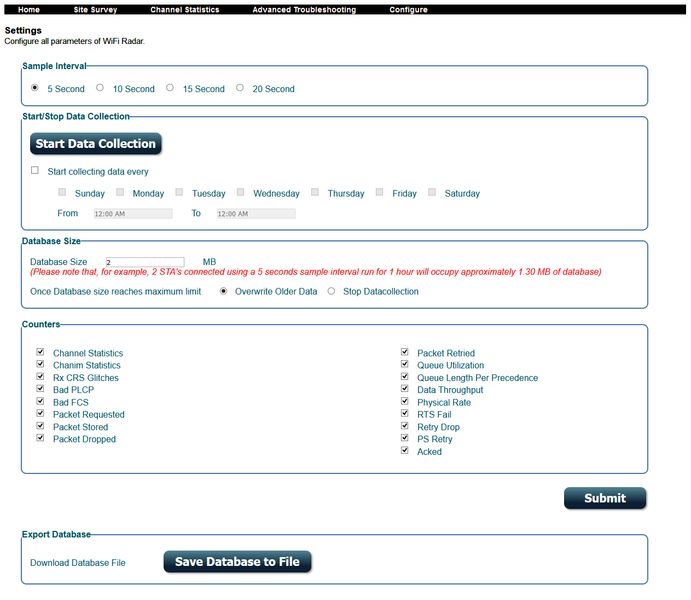Toggle Rx CRS Glitches counter
This screenshot has height=600, width=691.
40,376
